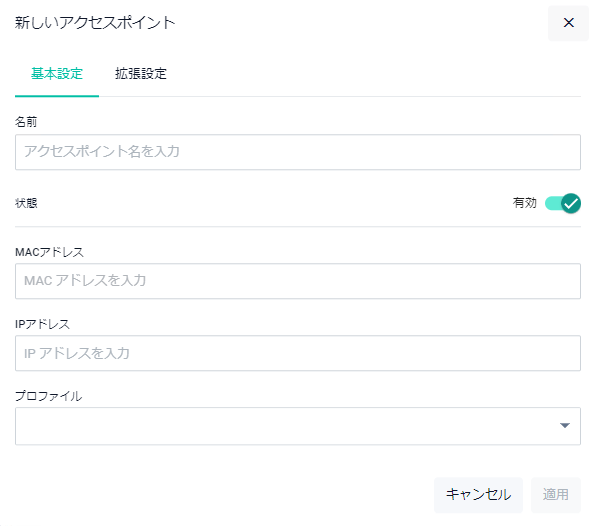This screenshot has width=594, height=526.
Task: Expand プロファイル list via its arrow icon
Action: [x=565, y=426]
